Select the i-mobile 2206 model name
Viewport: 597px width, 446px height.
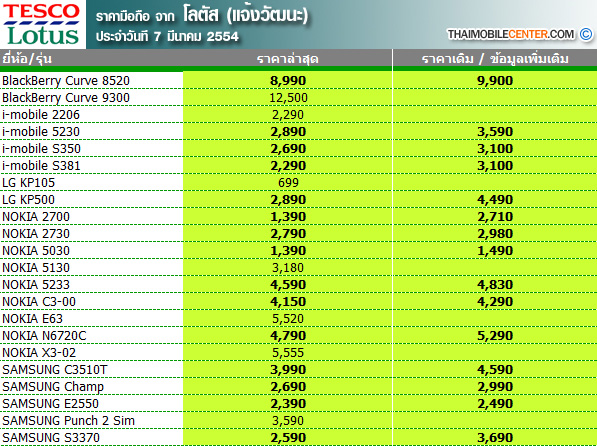tap(41, 115)
